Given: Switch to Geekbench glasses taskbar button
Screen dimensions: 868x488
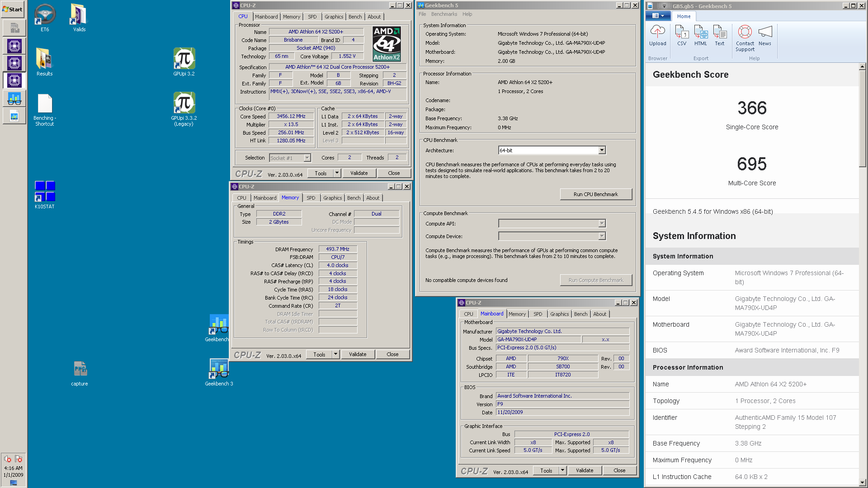Looking at the screenshot, I should pos(14,99).
